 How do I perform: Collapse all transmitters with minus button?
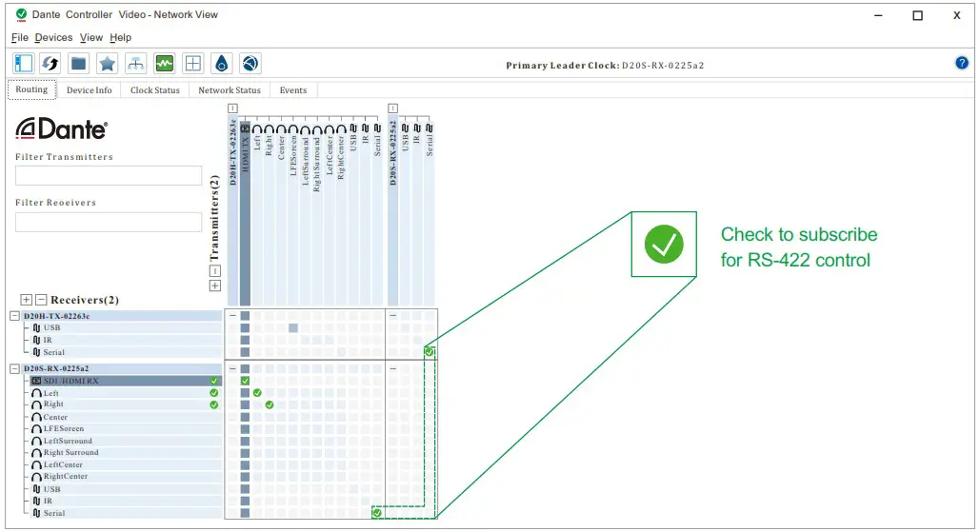(x=215, y=271)
